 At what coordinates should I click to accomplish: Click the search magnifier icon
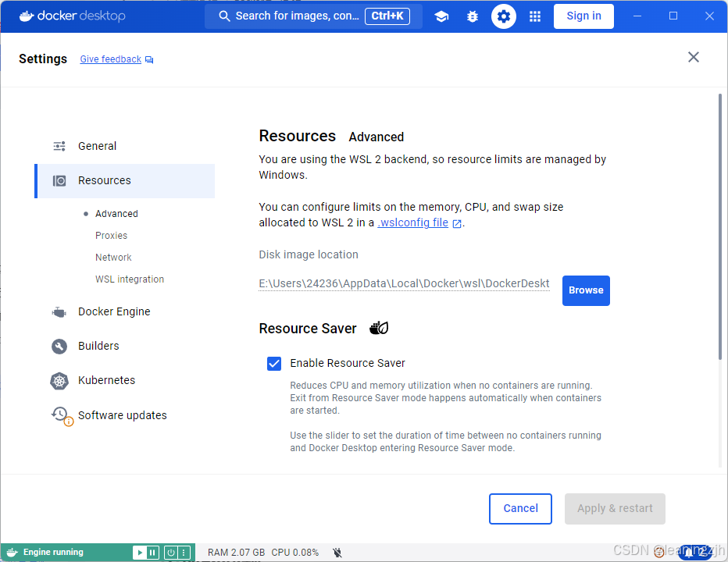click(x=224, y=16)
